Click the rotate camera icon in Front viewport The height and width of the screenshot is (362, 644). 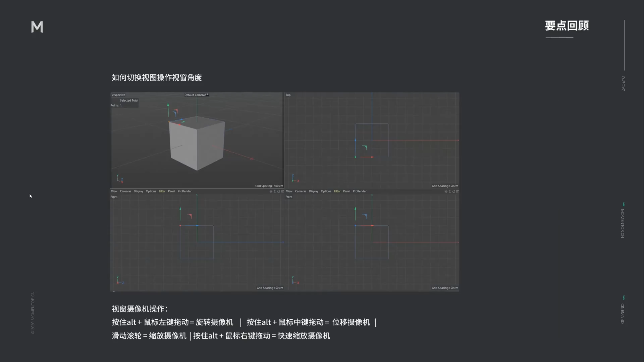click(453, 192)
